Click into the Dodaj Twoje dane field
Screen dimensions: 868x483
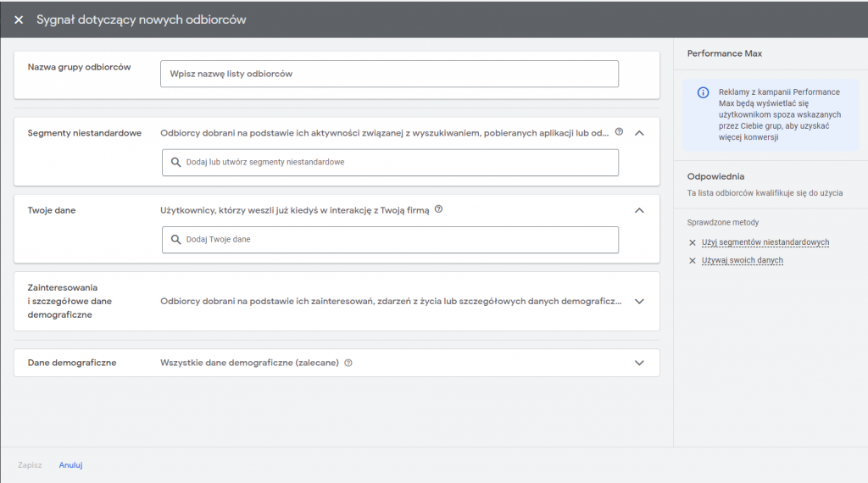click(x=398, y=240)
